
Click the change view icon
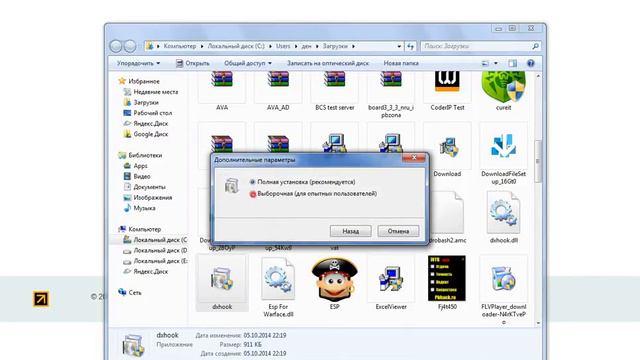click(x=485, y=63)
